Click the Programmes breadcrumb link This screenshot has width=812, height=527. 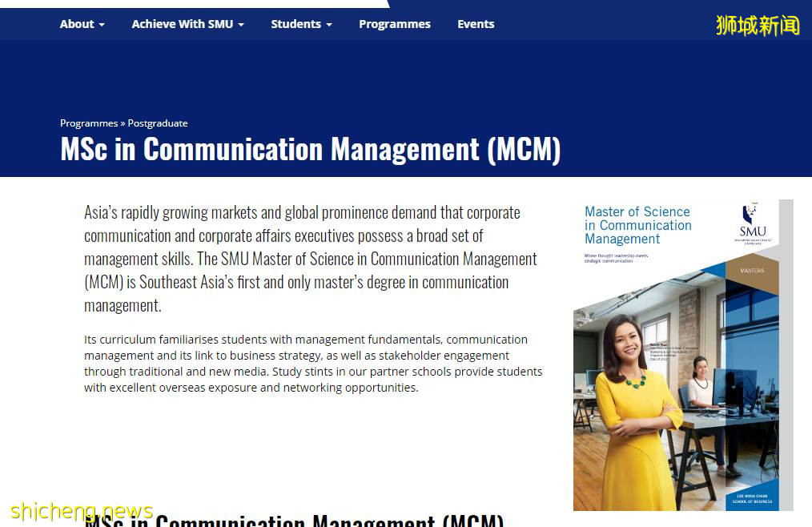[x=89, y=123]
